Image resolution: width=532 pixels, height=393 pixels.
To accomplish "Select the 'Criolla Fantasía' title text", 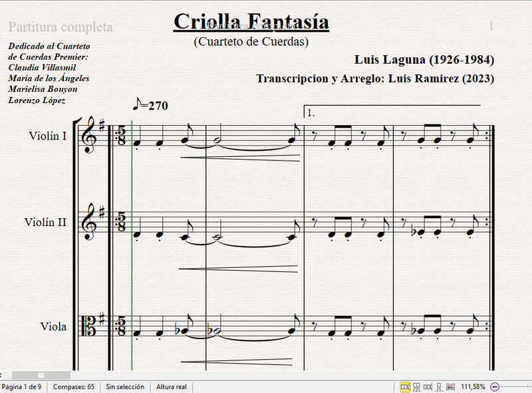I will pyautogui.click(x=251, y=22).
